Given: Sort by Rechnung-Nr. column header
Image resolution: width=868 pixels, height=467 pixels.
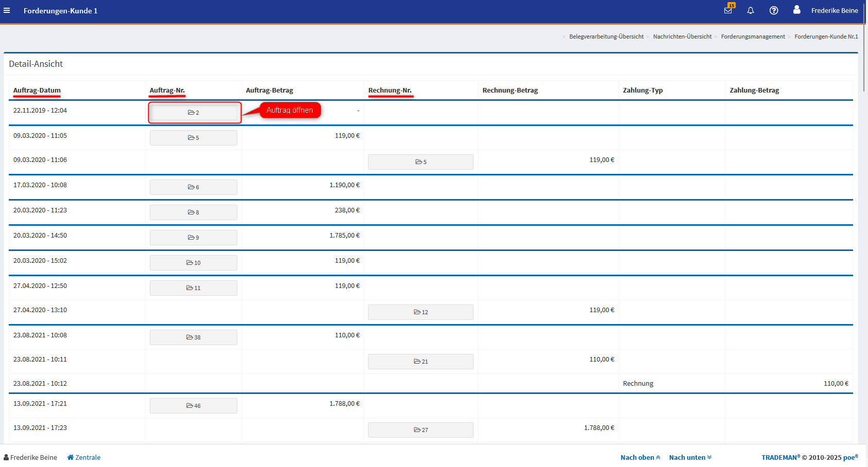Looking at the screenshot, I should pos(390,91).
